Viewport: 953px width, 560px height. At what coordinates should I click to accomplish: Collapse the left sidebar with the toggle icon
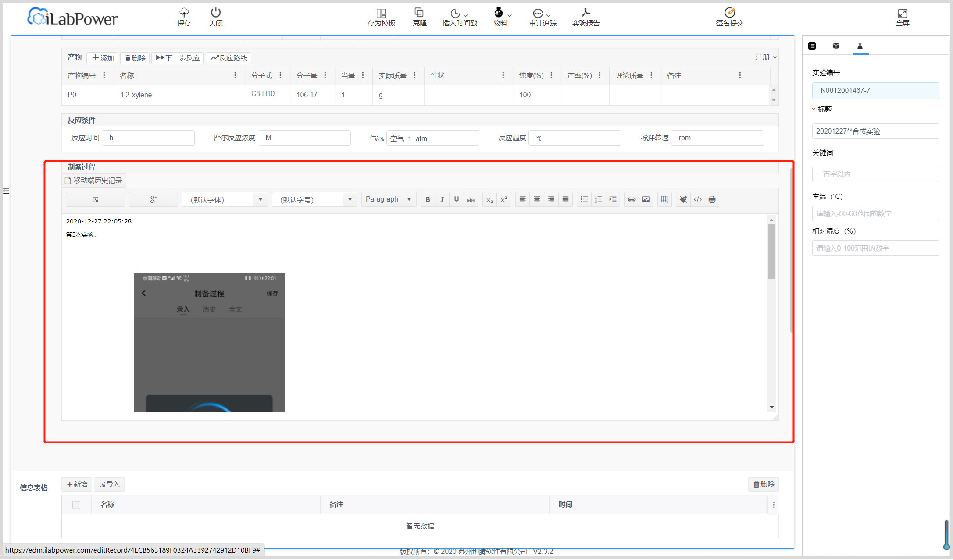(x=6, y=191)
